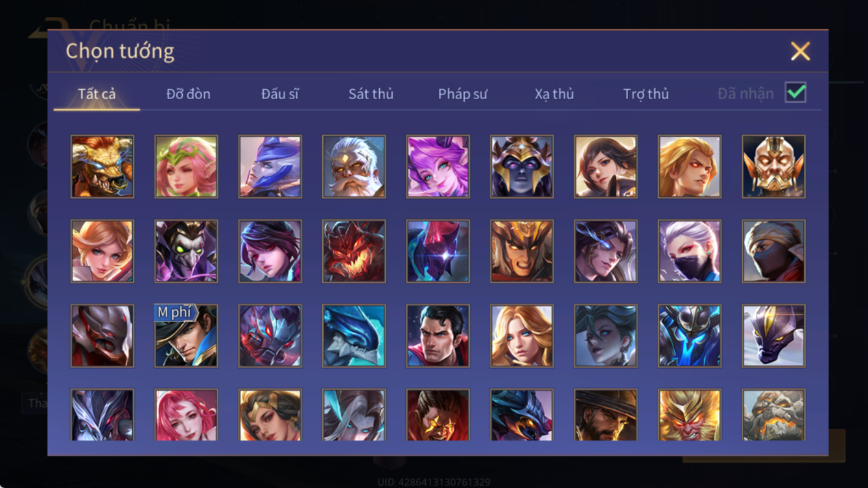Show the Pháp sư heroes tab
The height and width of the screenshot is (488, 868).
[x=462, y=94]
